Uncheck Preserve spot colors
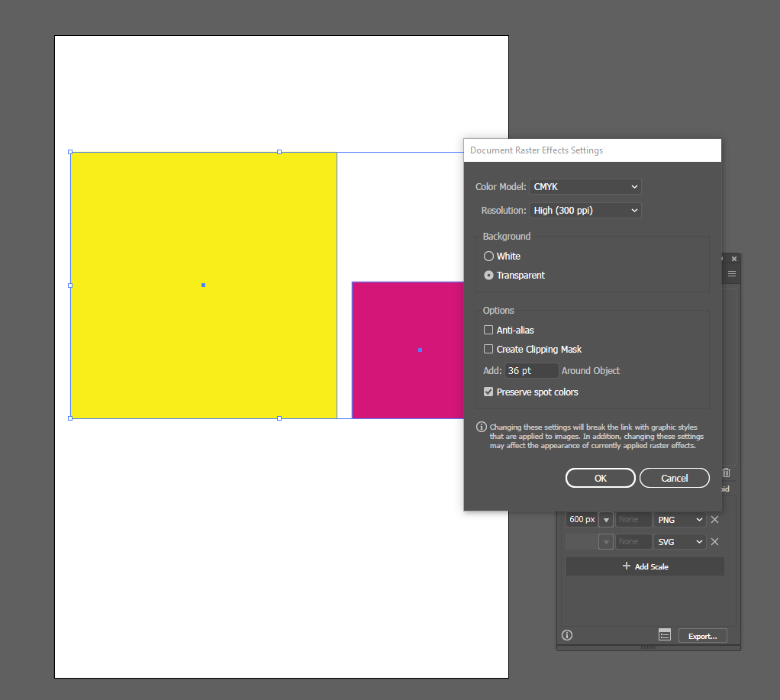Viewport: 780px width, 700px height. 488,392
